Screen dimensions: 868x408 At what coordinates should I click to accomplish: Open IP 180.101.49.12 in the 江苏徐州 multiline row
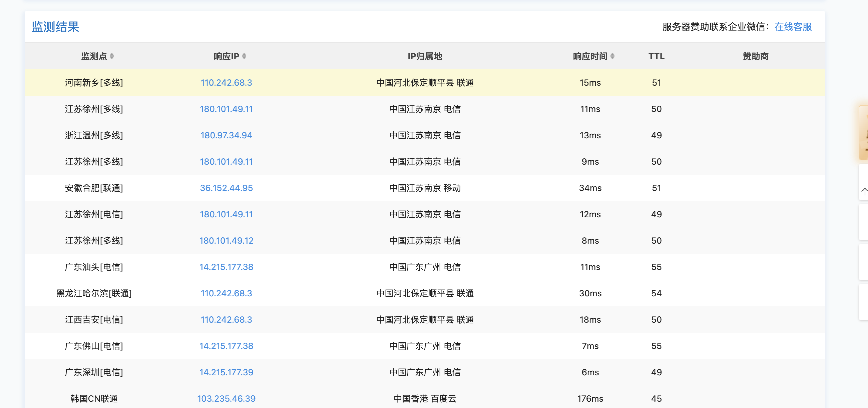coord(226,240)
